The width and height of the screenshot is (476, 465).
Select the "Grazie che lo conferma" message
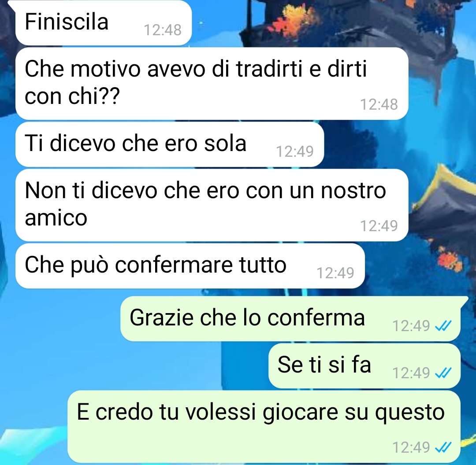click(290, 319)
